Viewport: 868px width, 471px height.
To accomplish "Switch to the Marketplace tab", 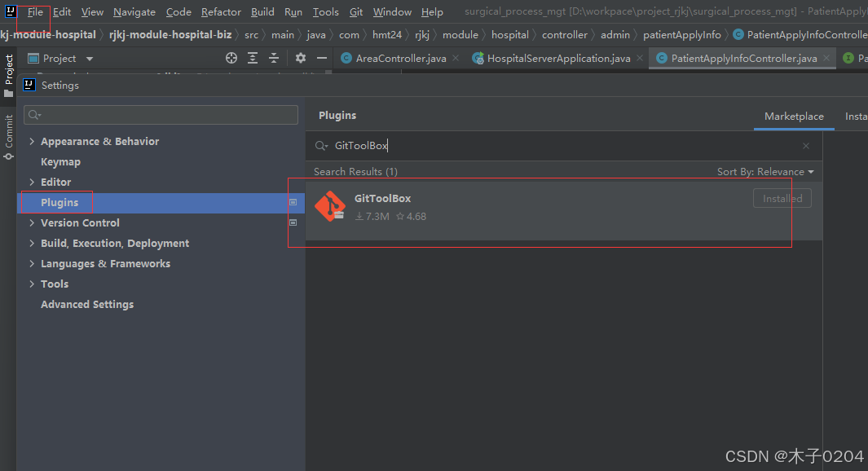I will (x=794, y=117).
